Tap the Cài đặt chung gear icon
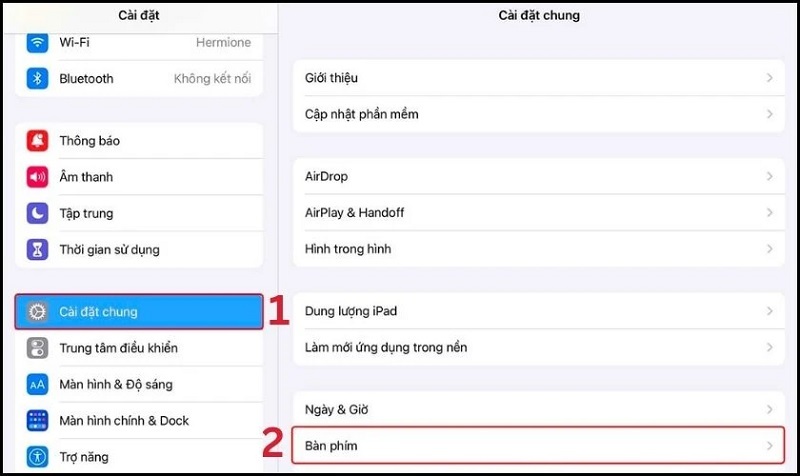 click(37, 312)
